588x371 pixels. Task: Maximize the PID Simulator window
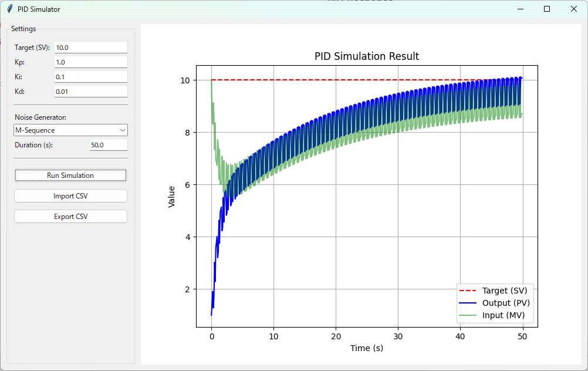pos(547,9)
